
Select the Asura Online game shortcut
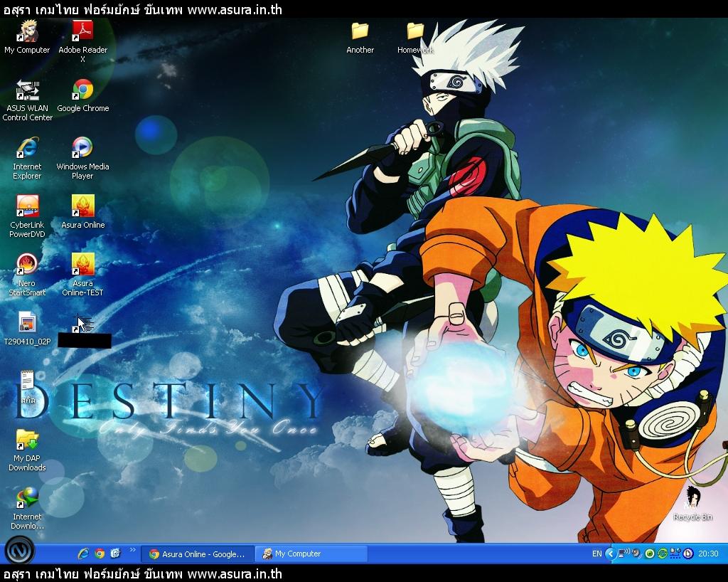[x=82, y=212]
